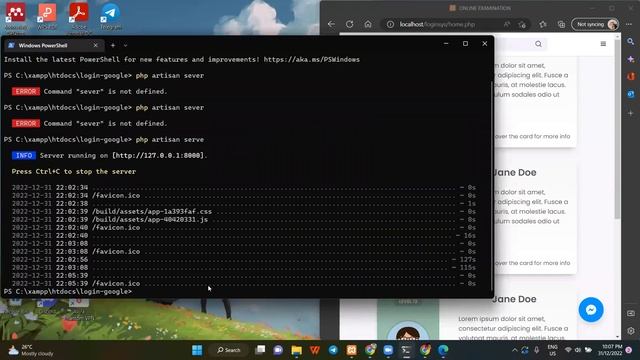Screen dimensions: 640x360
Task: Click the 'php artisan serve' command text
Action: point(170,140)
